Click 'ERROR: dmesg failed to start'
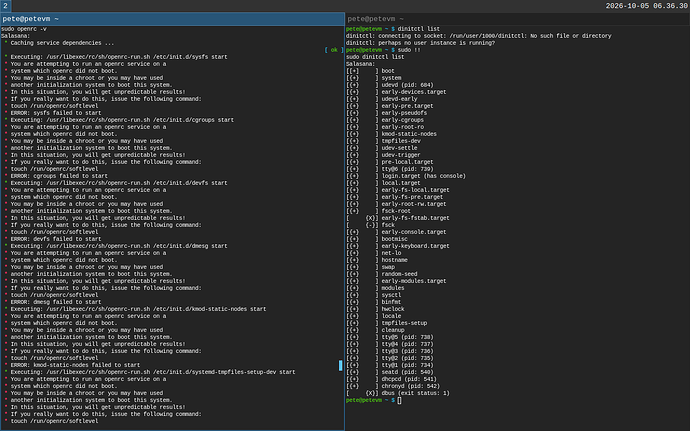The image size is (690, 431). point(56,302)
